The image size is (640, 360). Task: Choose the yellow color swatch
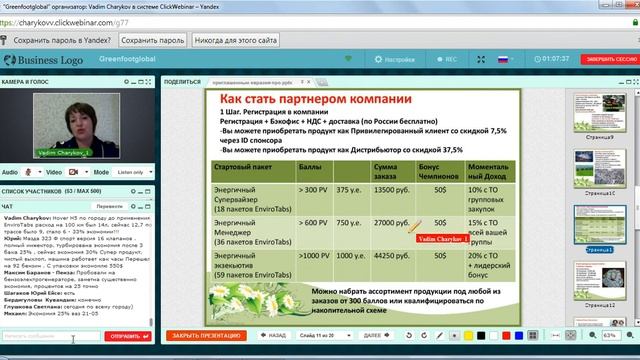coord(469,336)
